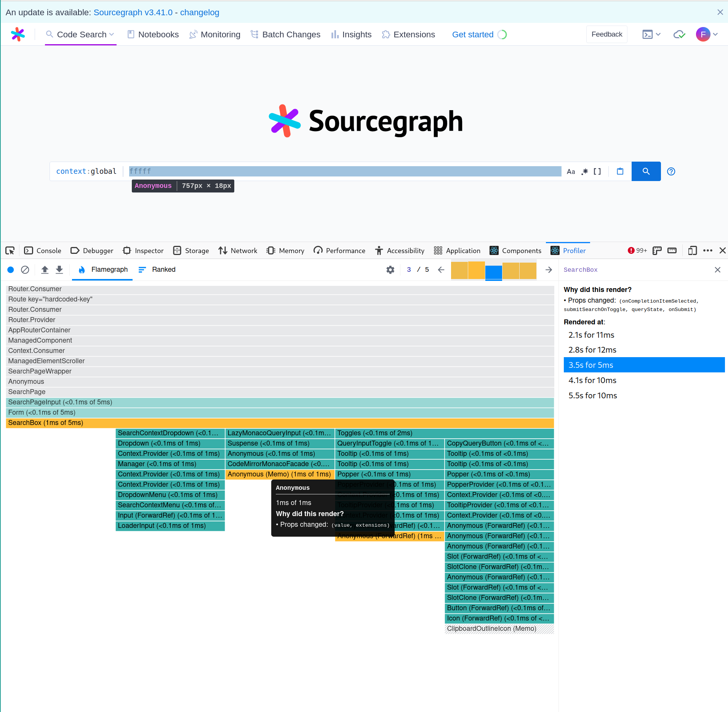Open the changelog link

click(x=200, y=12)
